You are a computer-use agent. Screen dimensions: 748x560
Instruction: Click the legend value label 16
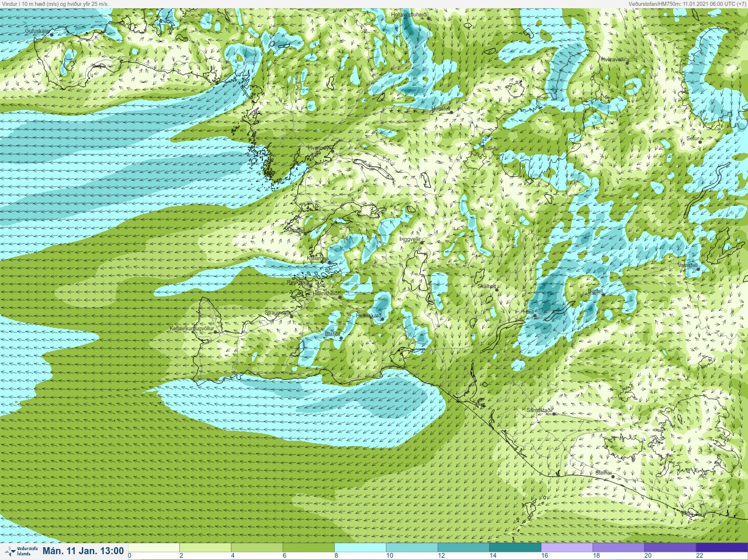coord(545,556)
